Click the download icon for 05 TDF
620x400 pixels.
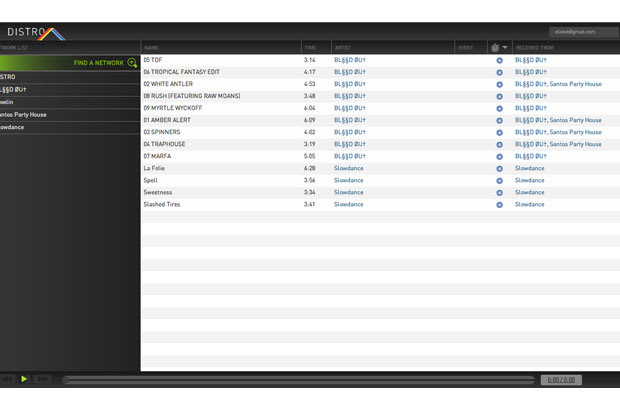(x=499, y=60)
